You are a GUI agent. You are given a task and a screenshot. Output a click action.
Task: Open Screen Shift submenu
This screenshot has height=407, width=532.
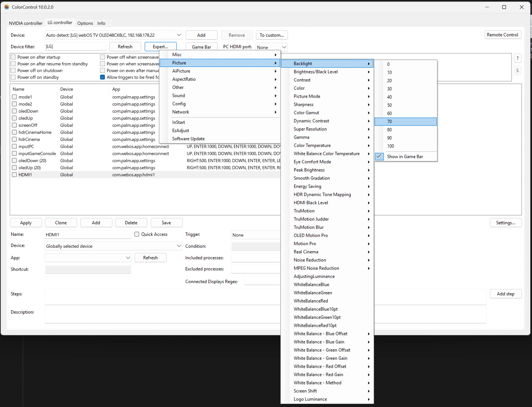click(x=327, y=391)
